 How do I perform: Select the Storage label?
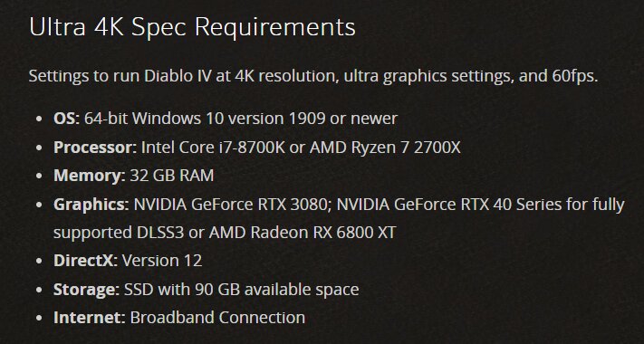pyautogui.click(x=86, y=290)
